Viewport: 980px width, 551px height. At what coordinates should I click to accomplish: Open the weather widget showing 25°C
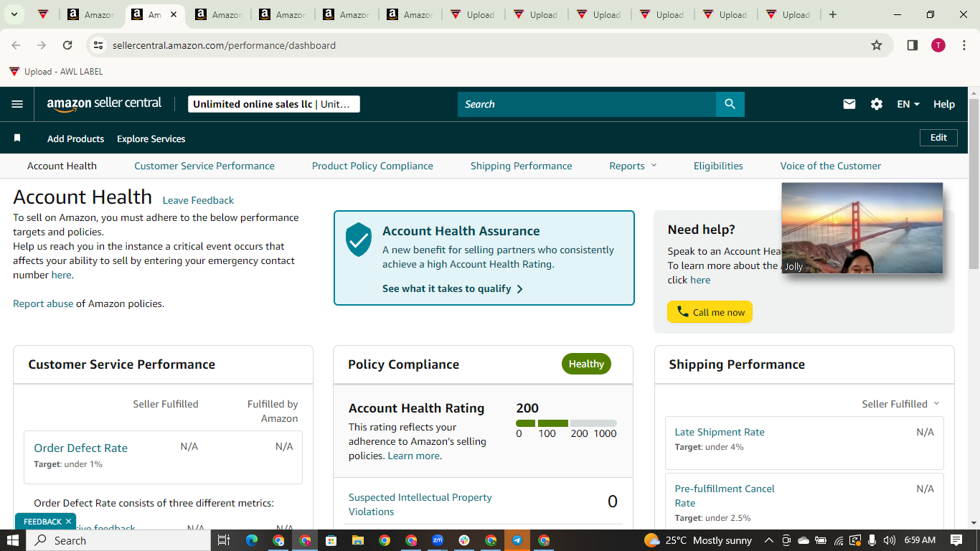point(698,540)
